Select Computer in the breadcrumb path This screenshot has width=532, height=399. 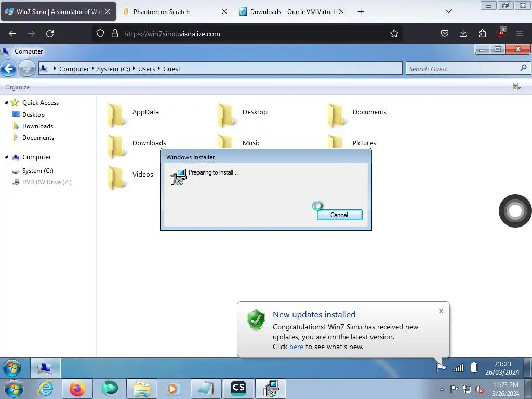click(74, 69)
